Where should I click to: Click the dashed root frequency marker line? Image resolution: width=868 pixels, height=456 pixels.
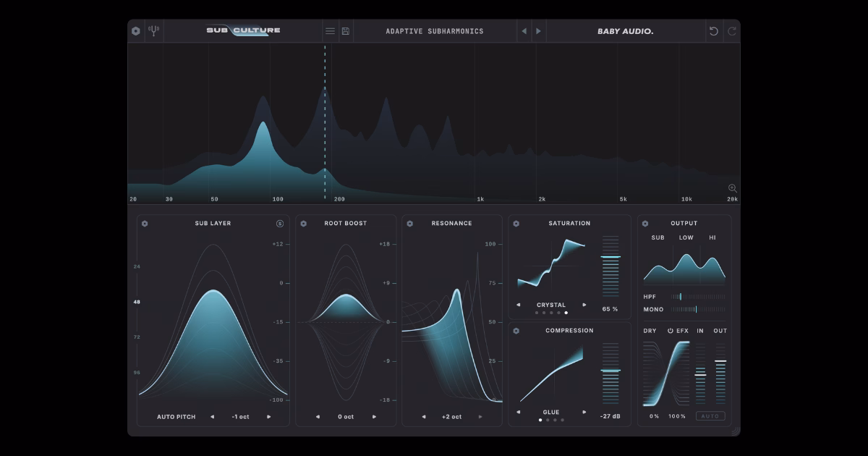325,122
